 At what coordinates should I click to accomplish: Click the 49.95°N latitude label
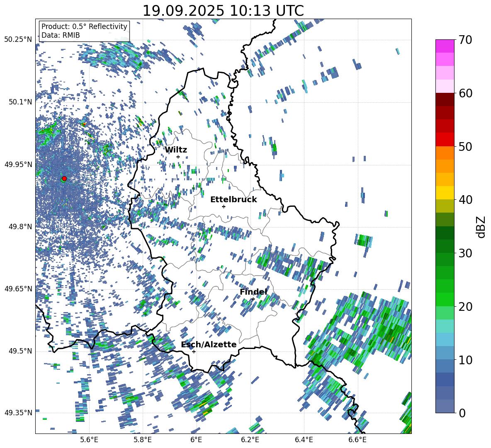[x=18, y=164]
